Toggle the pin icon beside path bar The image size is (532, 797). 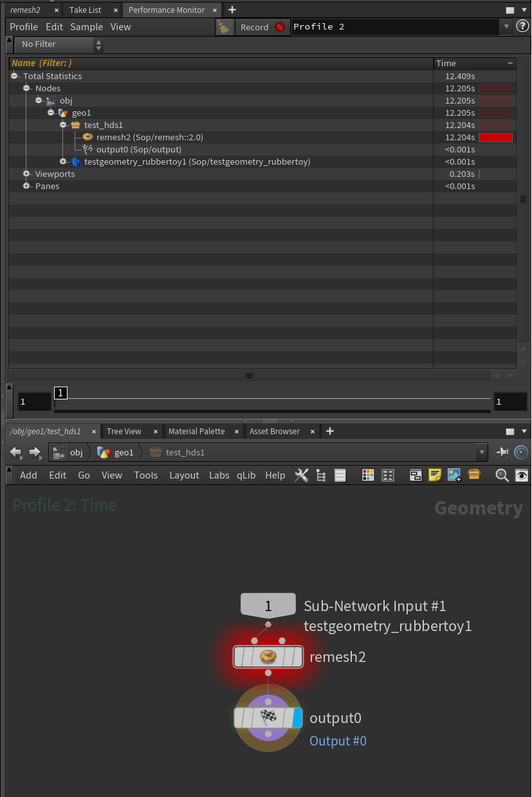(502, 452)
